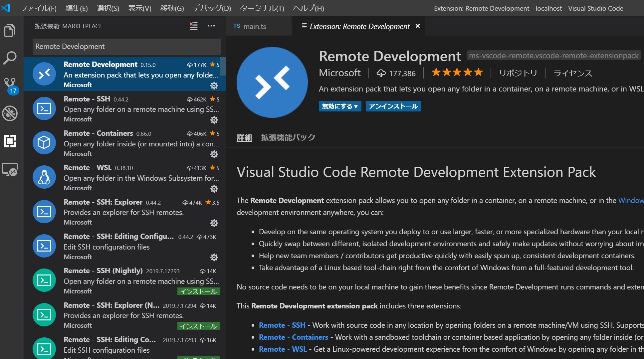Open the デバッグ(D) menu
Screen dimensions: 644x359
[212, 8]
